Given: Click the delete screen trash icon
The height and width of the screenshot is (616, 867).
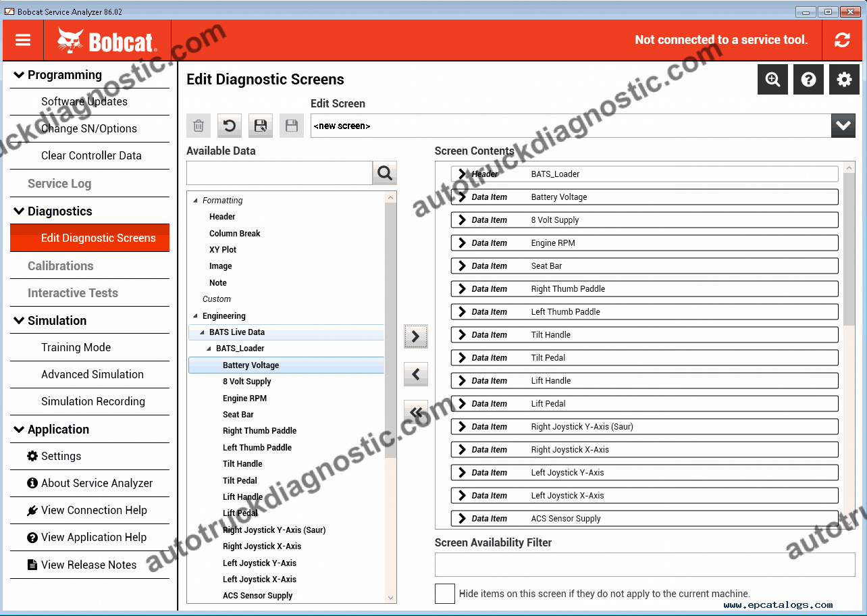Looking at the screenshot, I should 198,126.
